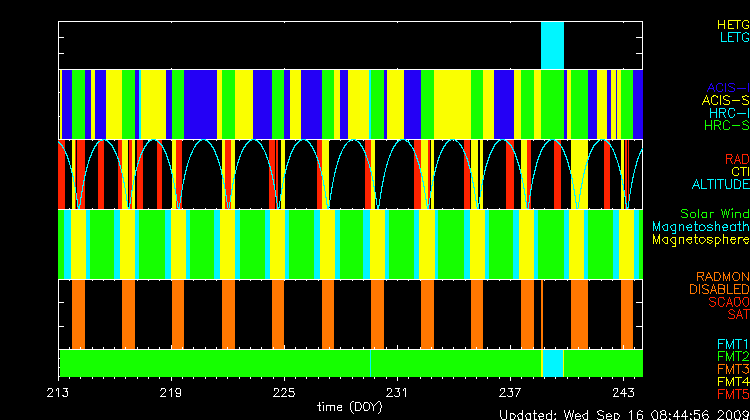The width and height of the screenshot is (750, 420).
Task: Click the HETG legend label
Action: (x=732, y=24)
